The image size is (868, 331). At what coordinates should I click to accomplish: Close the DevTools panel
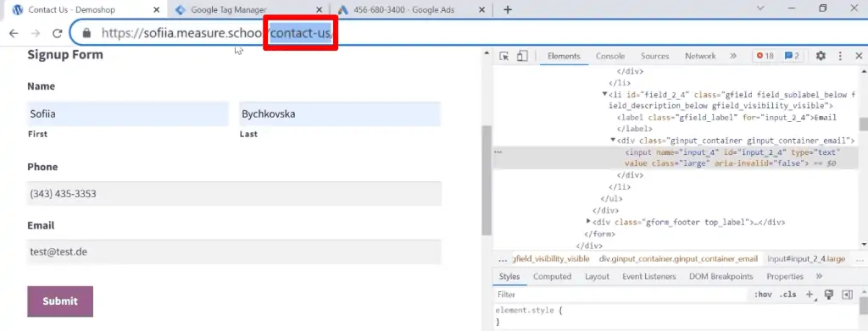[860, 56]
